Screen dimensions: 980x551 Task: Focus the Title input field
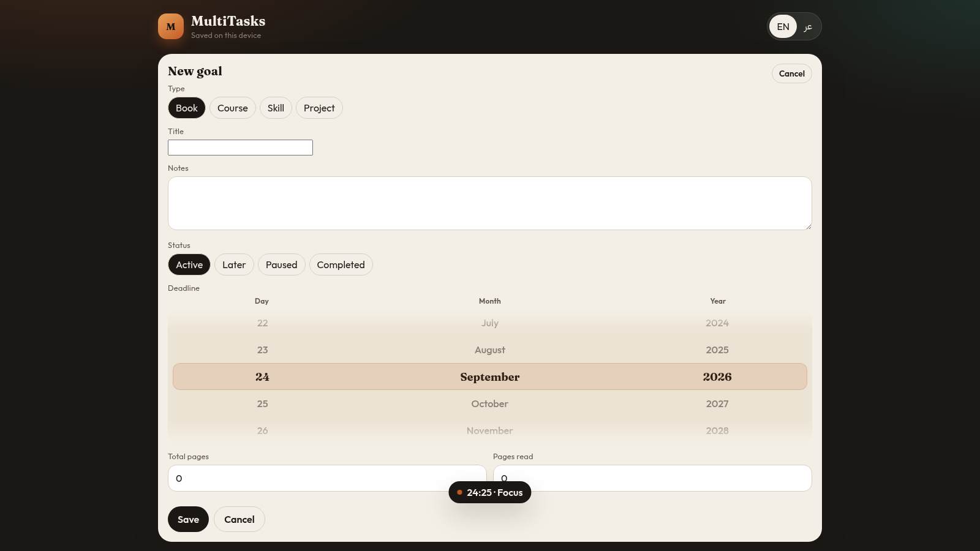[240, 148]
